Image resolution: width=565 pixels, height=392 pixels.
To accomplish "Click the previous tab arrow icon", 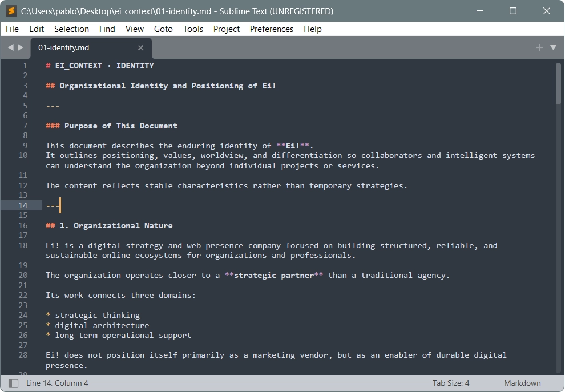I will pyautogui.click(x=10, y=47).
